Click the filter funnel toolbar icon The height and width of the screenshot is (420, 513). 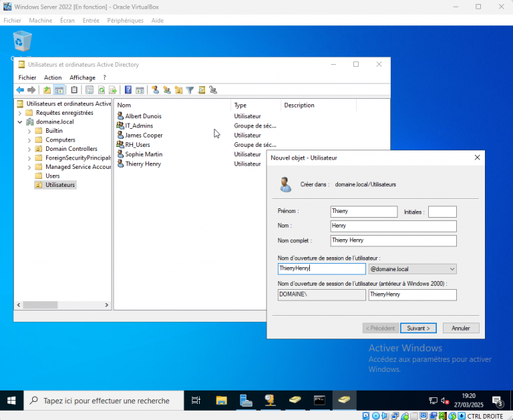tap(190, 90)
